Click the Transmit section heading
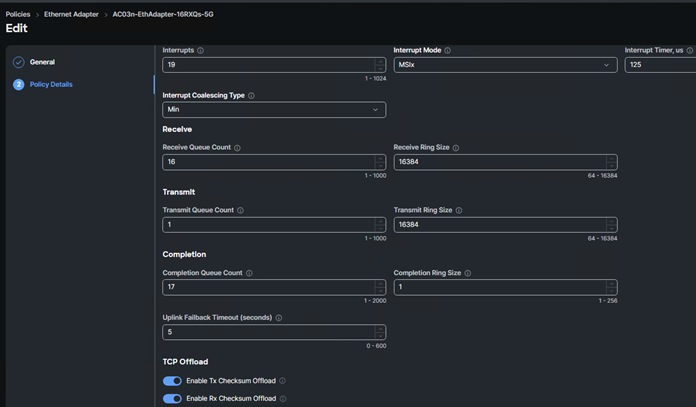This screenshot has width=696, height=407. click(178, 192)
